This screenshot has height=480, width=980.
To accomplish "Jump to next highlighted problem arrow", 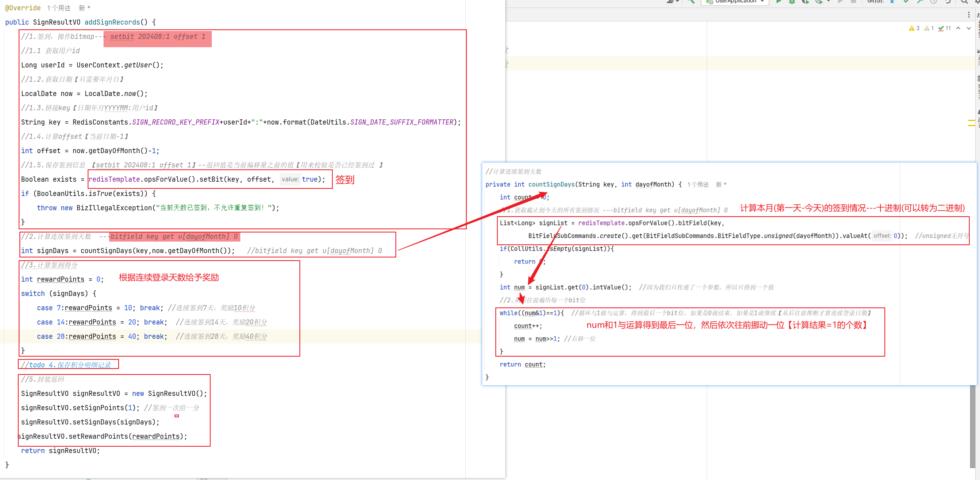I will (x=969, y=28).
